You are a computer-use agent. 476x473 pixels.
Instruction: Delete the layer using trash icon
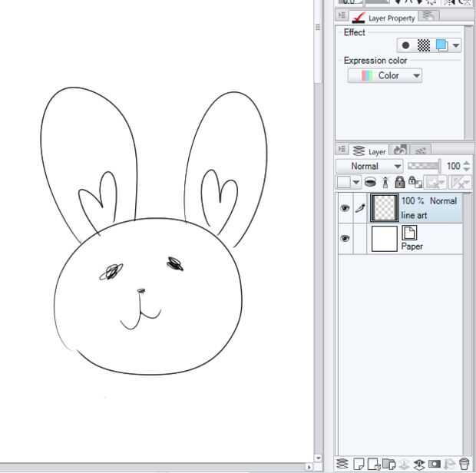(x=464, y=464)
